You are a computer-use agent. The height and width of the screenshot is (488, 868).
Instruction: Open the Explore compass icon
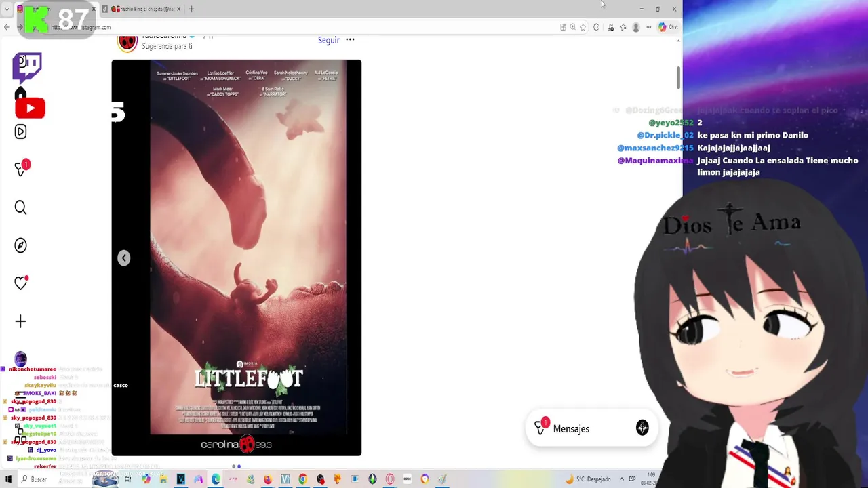[x=20, y=245]
